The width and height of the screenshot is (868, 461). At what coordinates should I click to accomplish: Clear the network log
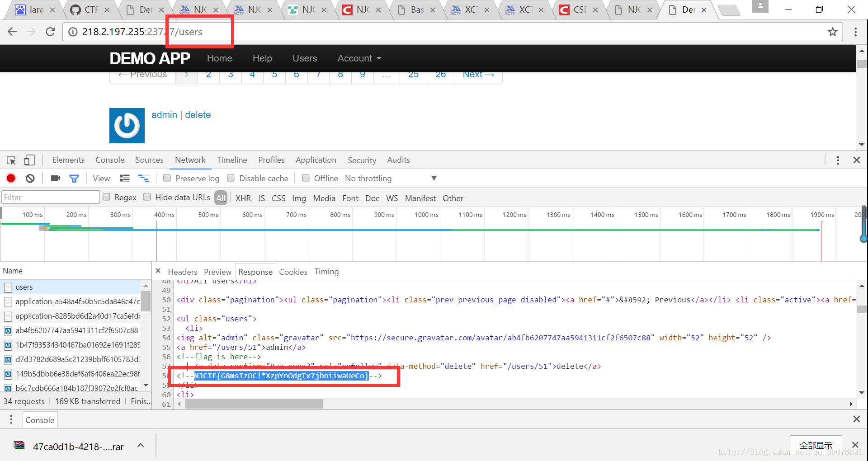[30, 178]
